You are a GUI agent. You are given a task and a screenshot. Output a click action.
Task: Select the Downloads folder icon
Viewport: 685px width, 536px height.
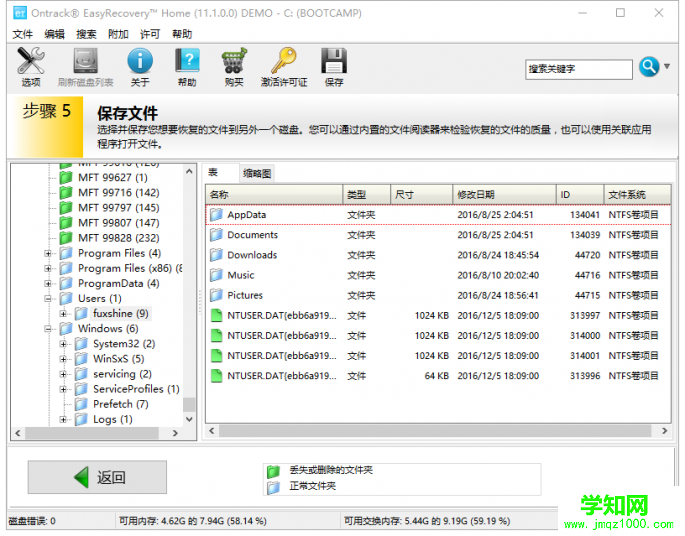pos(216,255)
